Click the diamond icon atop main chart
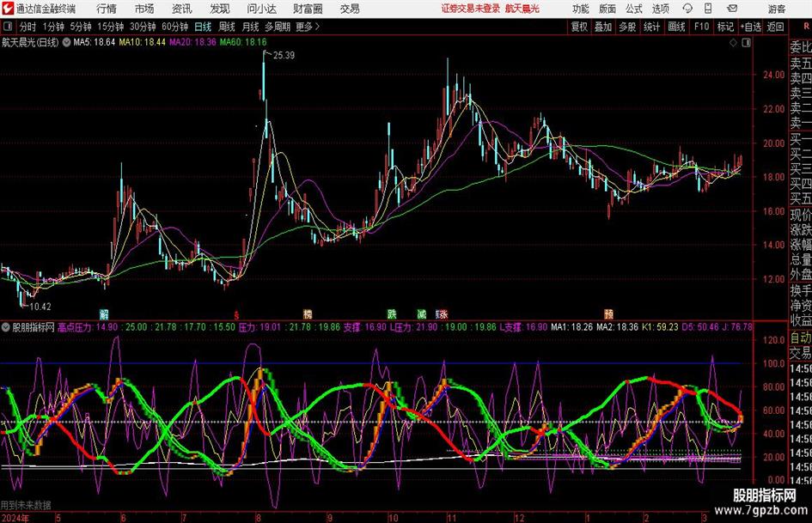Viewport: 812px width, 523px height. point(733,43)
